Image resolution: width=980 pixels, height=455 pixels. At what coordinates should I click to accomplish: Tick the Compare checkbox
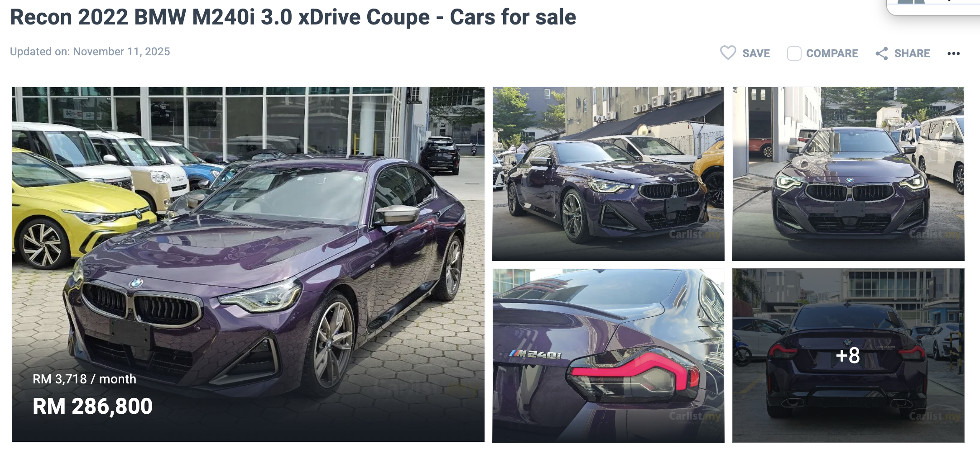pos(794,53)
